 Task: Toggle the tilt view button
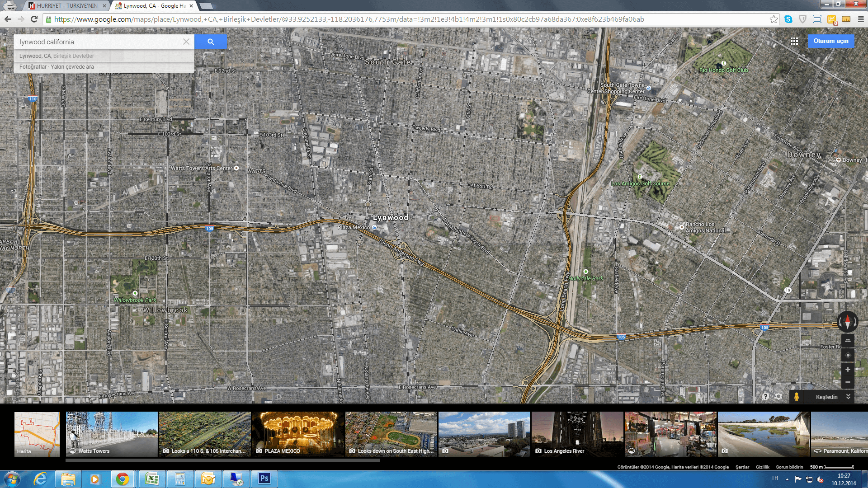pos(848,341)
